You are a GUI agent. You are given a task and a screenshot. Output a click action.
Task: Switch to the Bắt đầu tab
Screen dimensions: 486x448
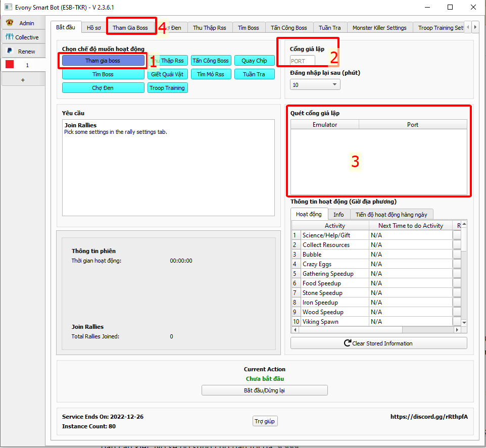coord(66,27)
